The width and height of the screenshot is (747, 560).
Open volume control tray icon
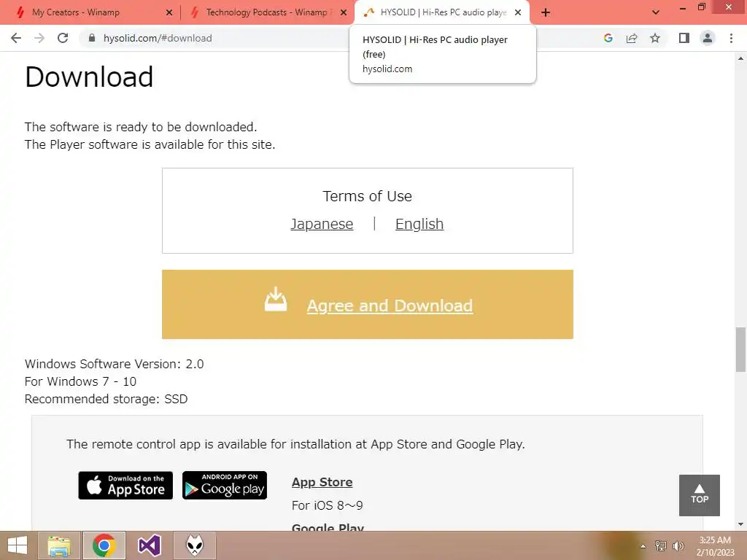[x=678, y=546]
